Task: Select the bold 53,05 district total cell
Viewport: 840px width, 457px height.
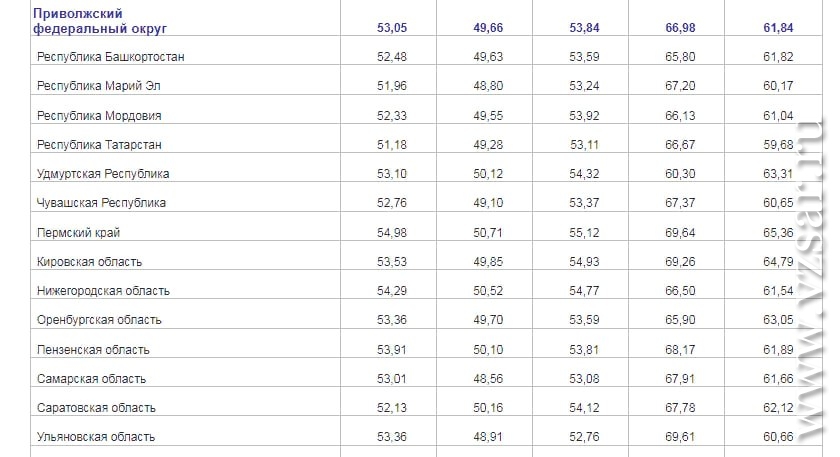Action: click(x=392, y=28)
